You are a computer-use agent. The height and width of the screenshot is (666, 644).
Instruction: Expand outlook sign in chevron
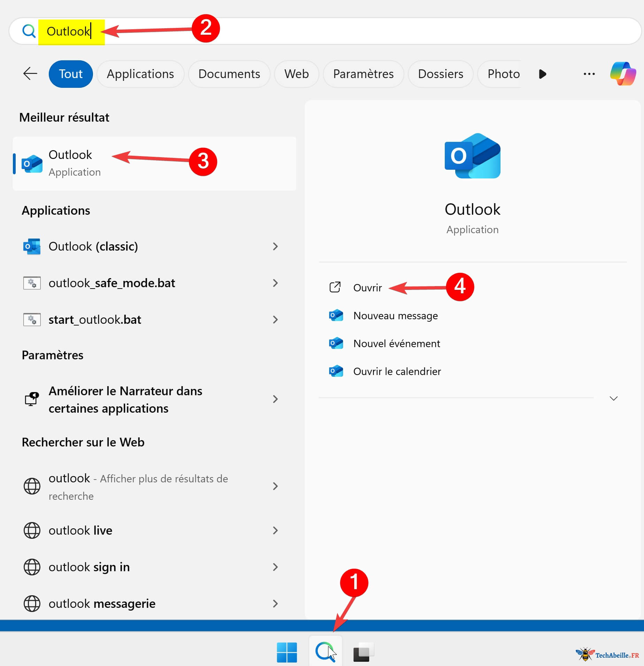click(x=276, y=567)
